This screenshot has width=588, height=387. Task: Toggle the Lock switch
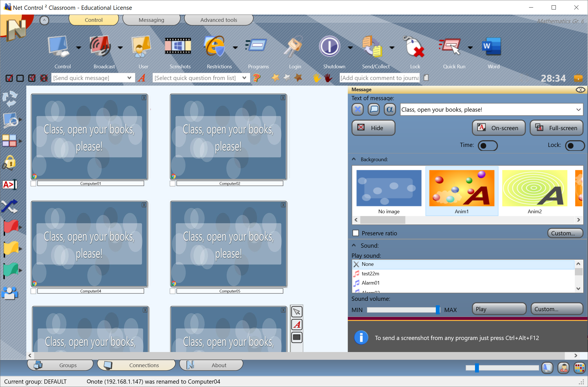click(575, 146)
